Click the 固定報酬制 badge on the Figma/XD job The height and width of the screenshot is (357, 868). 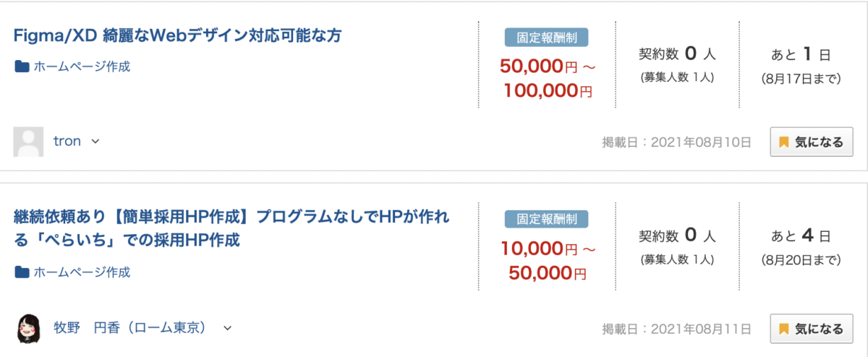click(547, 37)
